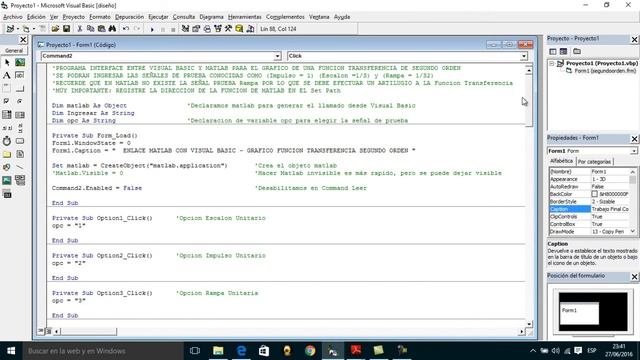Select the PictureBox control tool
This screenshot has width=640, height=360.
point(20,62)
